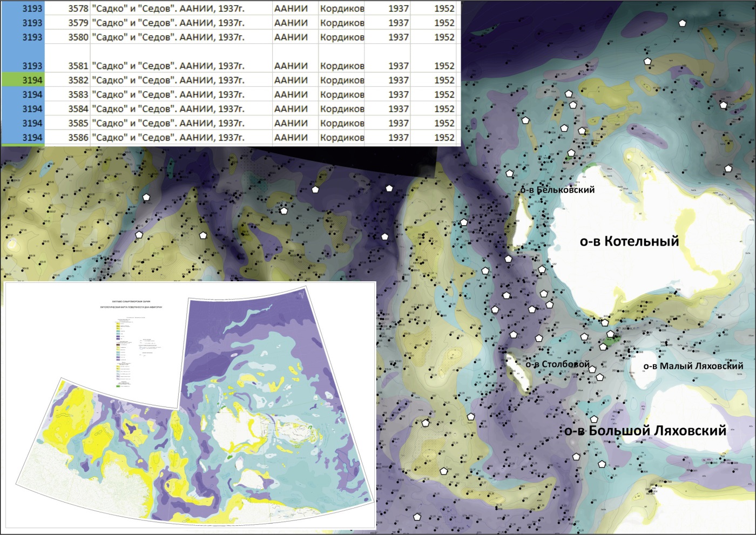Select the 1937 year cell in row 3580
Viewport: 756px width, 535px height.
(387, 37)
